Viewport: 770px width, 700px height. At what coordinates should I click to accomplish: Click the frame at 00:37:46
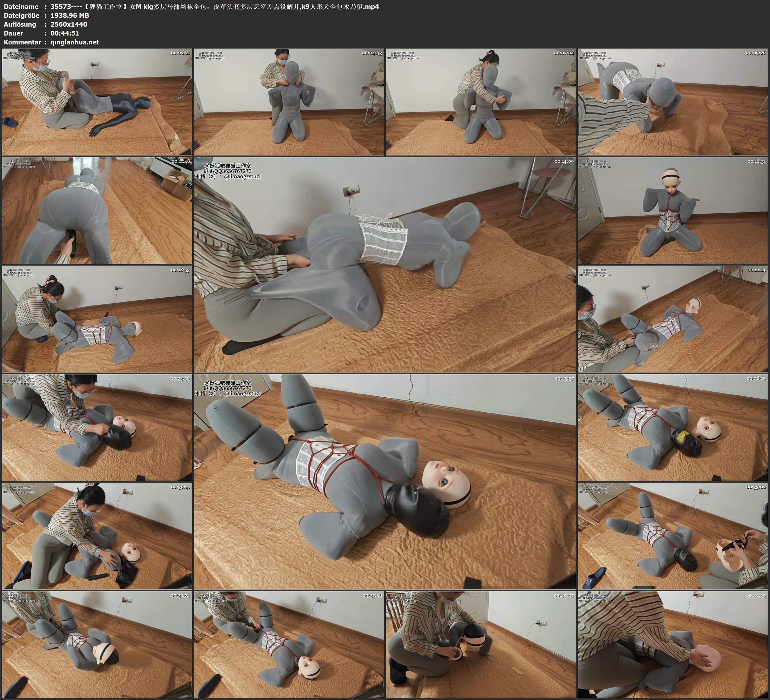point(289,644)
